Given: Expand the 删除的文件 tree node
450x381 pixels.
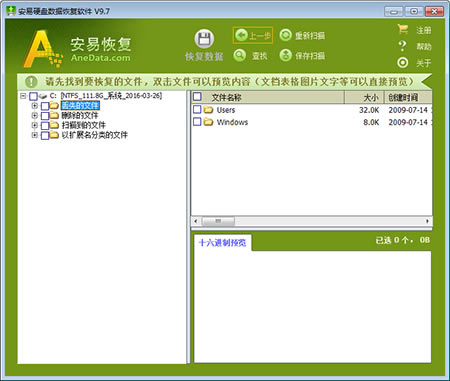Looking at the screenshot, I should click(x=34, y=115).
